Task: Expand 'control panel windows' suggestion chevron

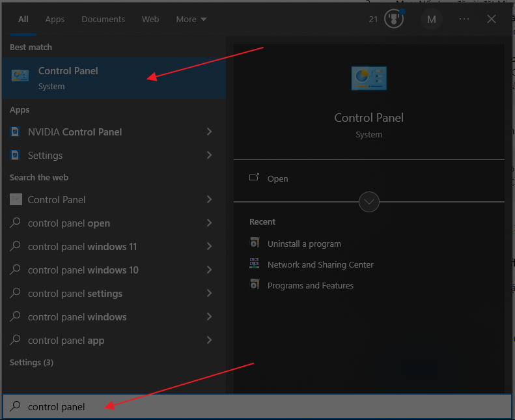Action: (209, 316)
